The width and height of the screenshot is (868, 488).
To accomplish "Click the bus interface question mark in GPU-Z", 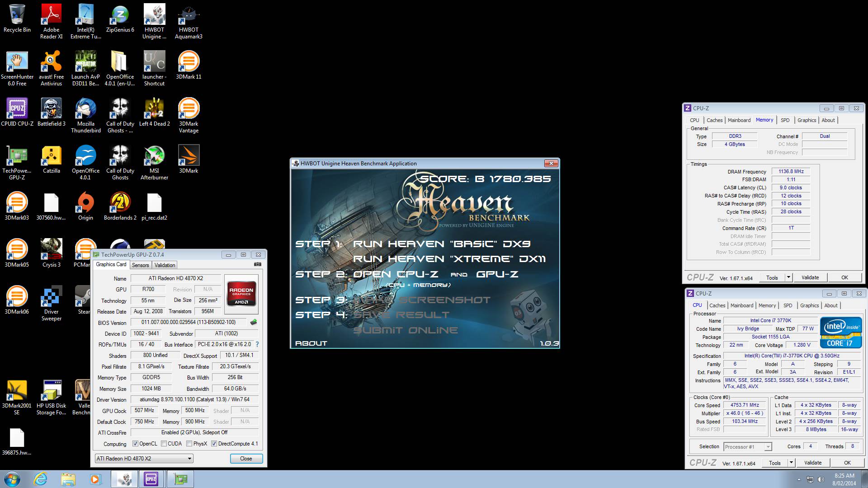I will click(x=257, y=344).
